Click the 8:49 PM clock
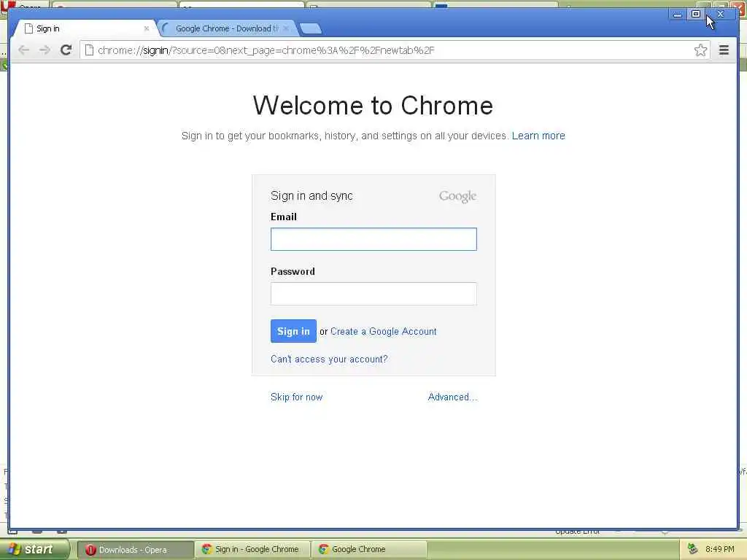This screenshot has width=747, height=560. click(x=720, y=550)
